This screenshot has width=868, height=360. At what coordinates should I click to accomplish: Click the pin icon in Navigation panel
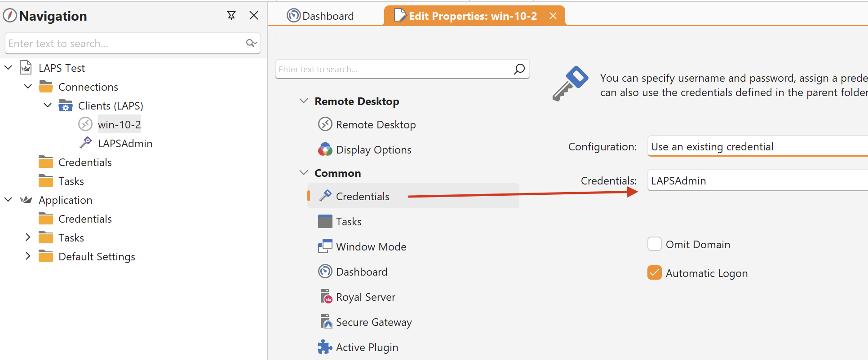[x=231, y=16]
